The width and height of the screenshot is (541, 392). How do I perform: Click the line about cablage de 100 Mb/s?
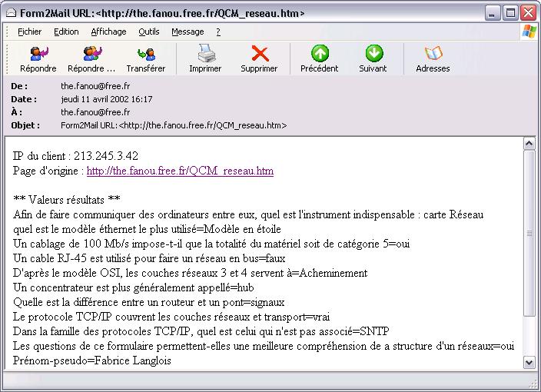click(x=211, y=244)
